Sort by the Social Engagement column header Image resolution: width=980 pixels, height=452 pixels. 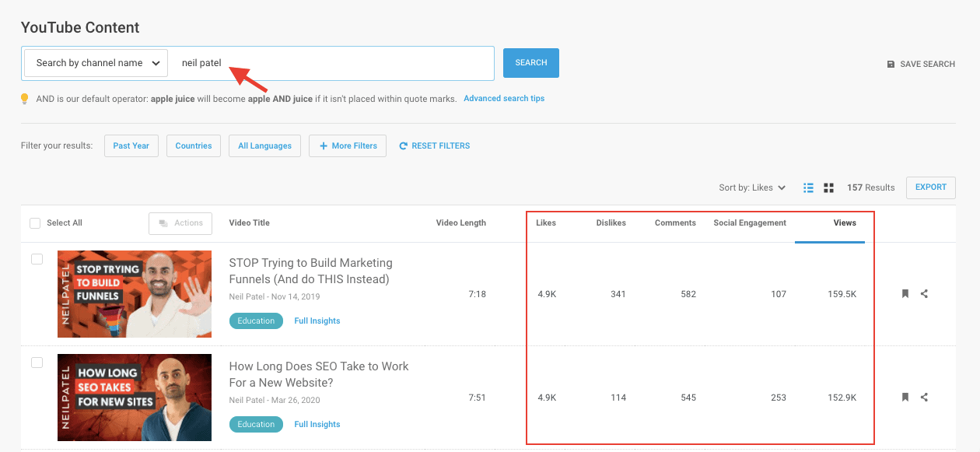click(749, 223)
